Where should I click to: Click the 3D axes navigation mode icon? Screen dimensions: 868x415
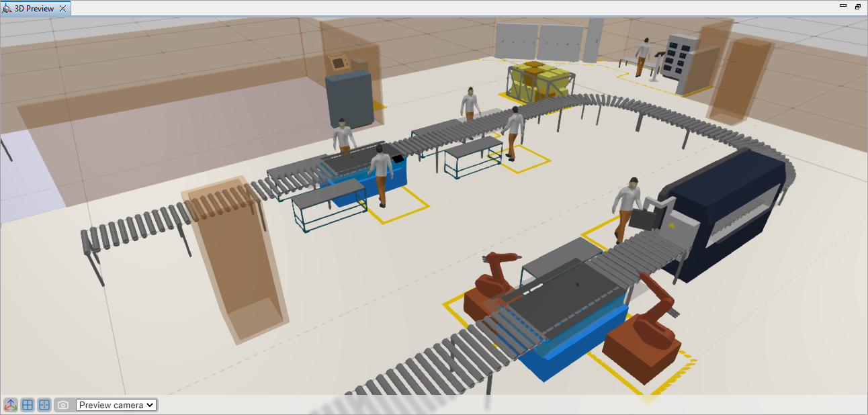(x=11, y=405)
